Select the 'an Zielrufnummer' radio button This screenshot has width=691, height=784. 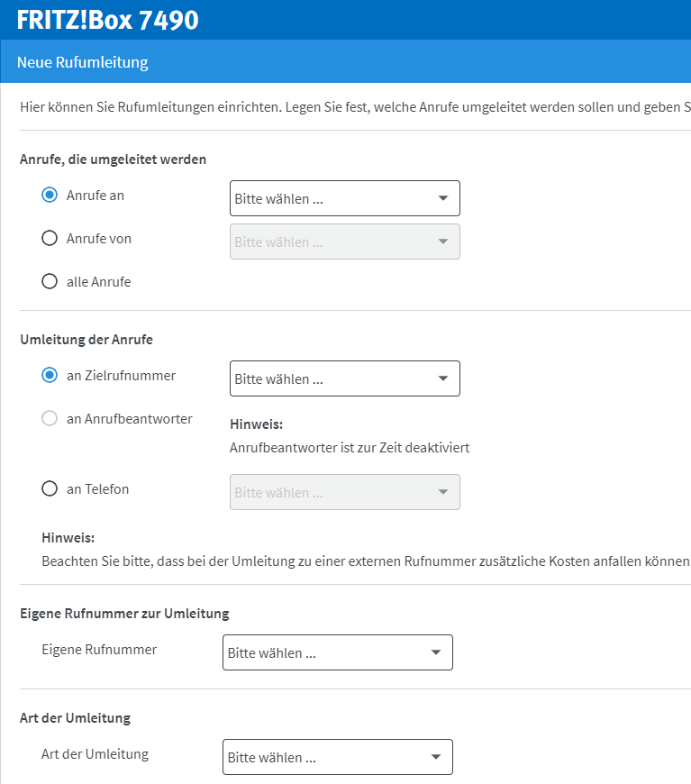(x=50, y=376)
